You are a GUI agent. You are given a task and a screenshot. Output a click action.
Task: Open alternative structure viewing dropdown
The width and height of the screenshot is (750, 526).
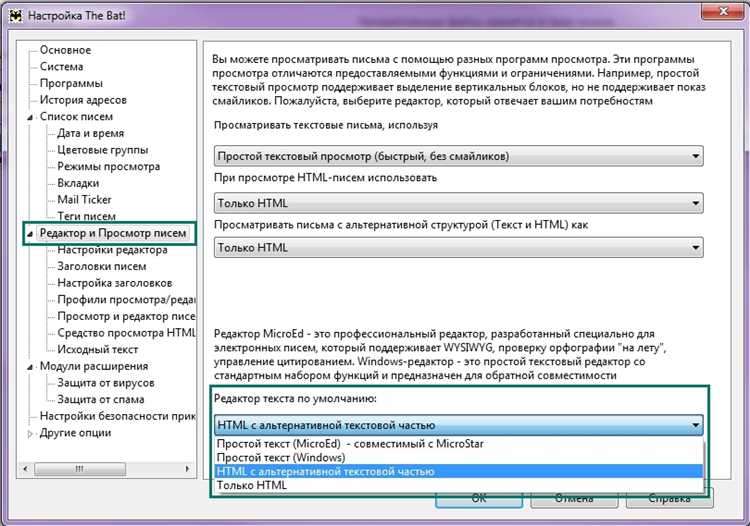[458, 248]
